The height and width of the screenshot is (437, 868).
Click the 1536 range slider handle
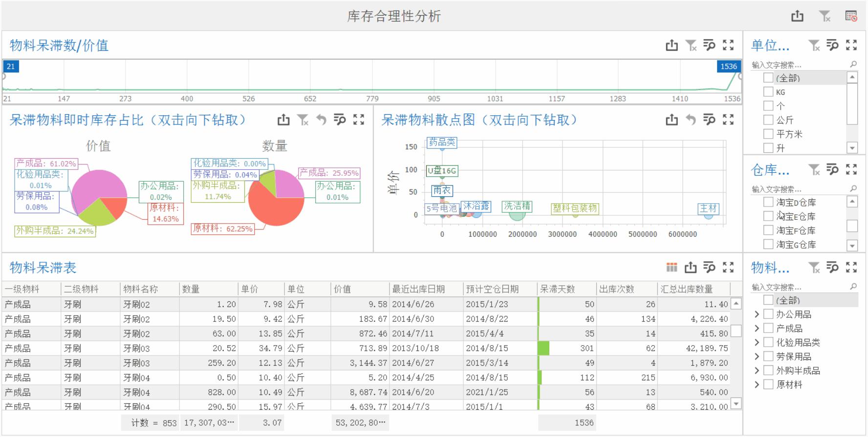[x=728, y=66]
